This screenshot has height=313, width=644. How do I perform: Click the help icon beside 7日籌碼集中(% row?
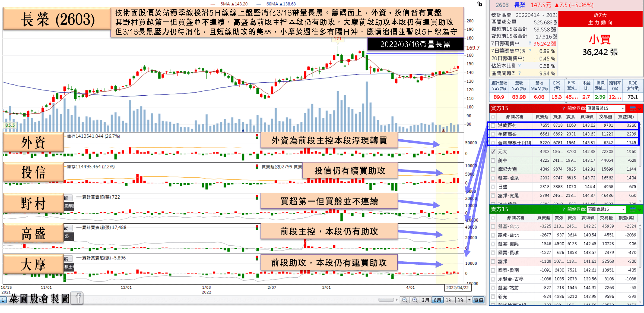tap(530, 51)
